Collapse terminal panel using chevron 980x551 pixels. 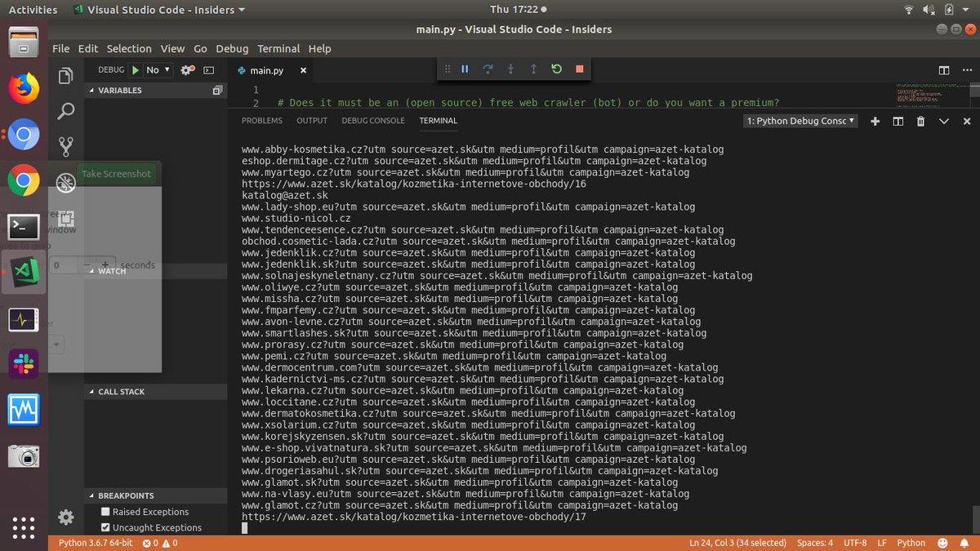pos(944,121)
